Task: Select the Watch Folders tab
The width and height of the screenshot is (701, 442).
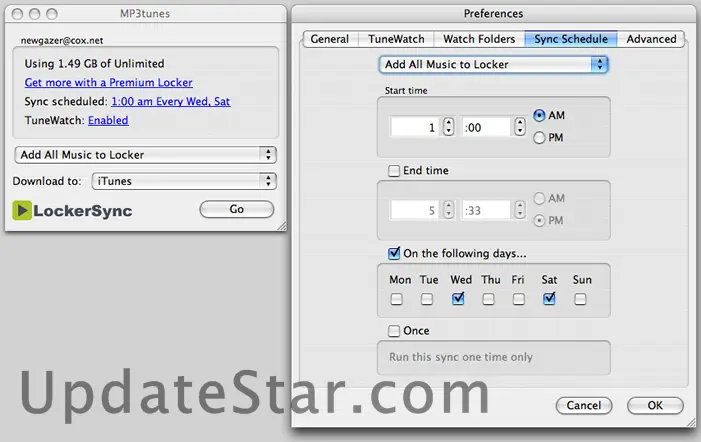Action: point(479,39)
